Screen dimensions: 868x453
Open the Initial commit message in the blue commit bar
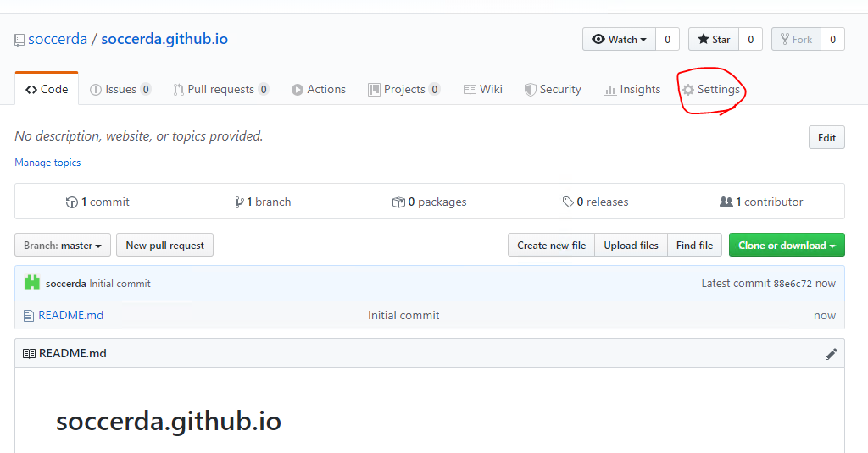point(120,283)
